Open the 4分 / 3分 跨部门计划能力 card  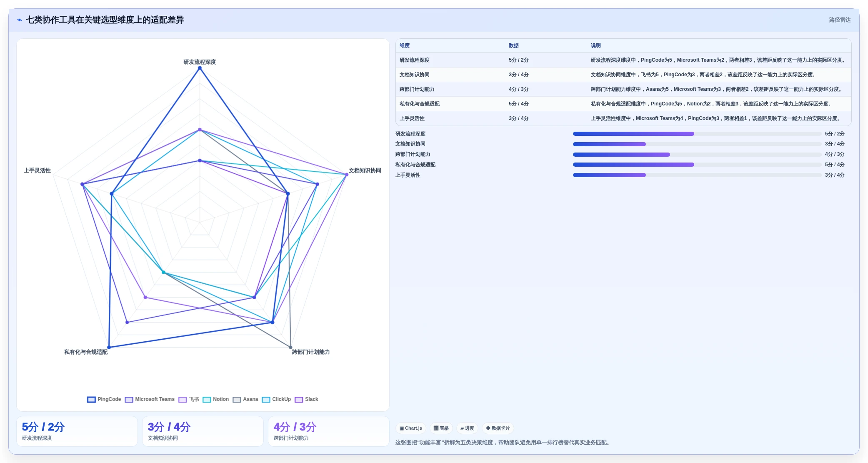[x=329, y=431]
